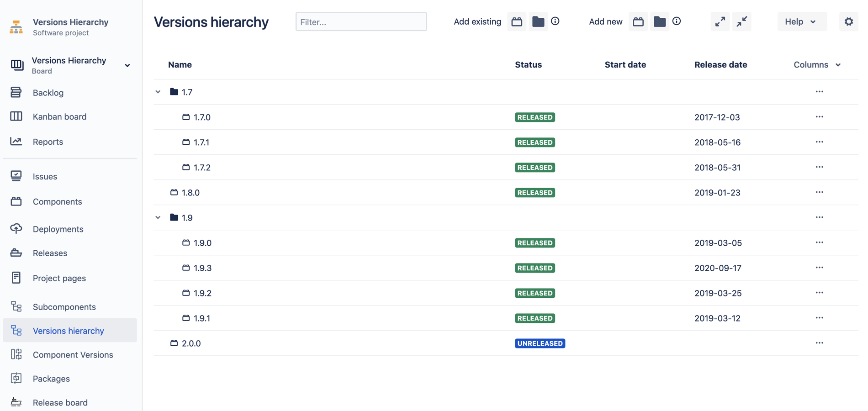Expand all rows with the expand arrows icon
Image resolution: width=868 pixels, height=411 pixels.
click(x=720, y=21)
